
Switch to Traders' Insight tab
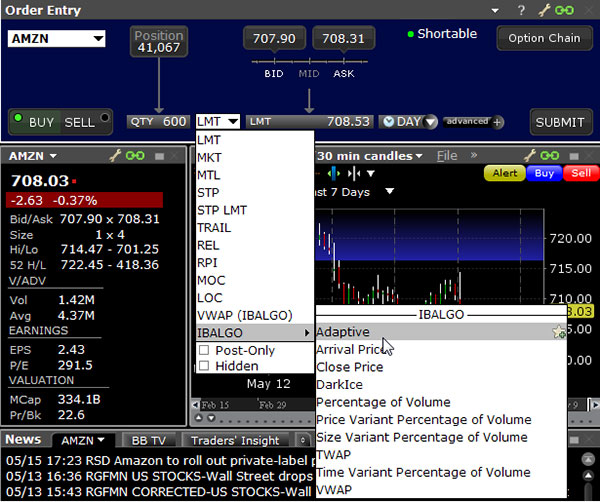pyautogui.click(x=235, y=440)
